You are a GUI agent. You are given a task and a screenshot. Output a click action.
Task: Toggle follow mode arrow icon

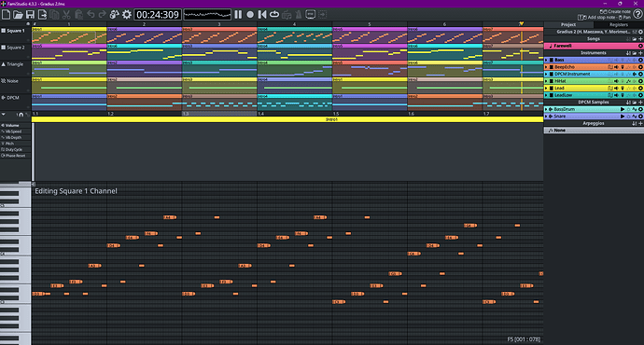click(x=323, y=15)
